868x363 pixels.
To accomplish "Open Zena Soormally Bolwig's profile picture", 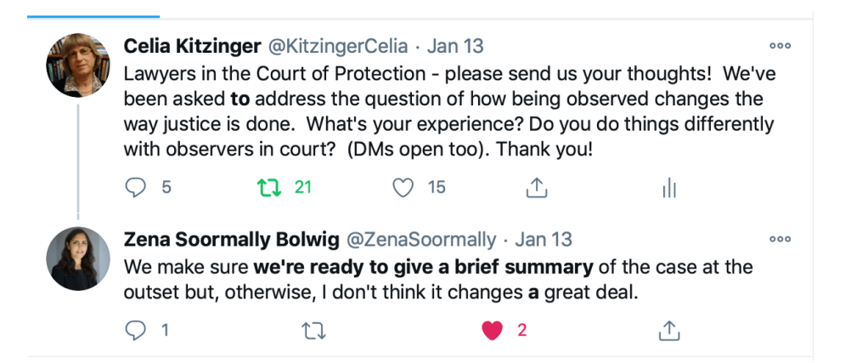I will 78,258.
